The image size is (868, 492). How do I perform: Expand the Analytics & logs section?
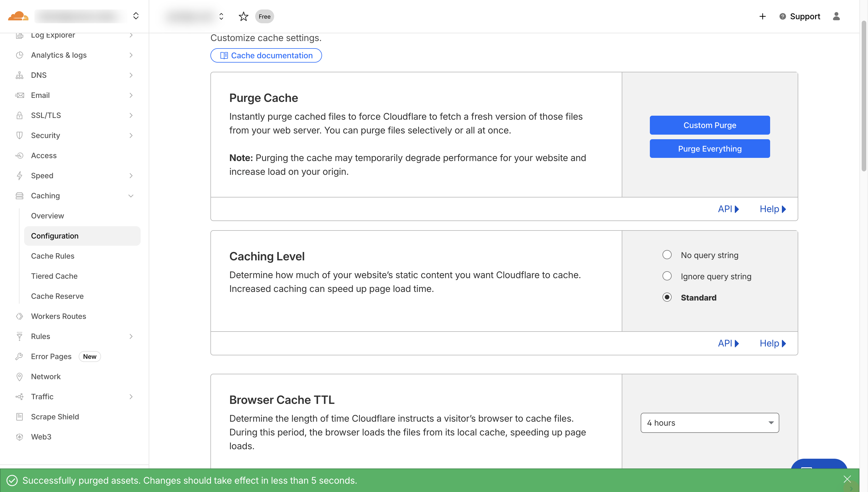pyautogui.click(x=131, y=55)
